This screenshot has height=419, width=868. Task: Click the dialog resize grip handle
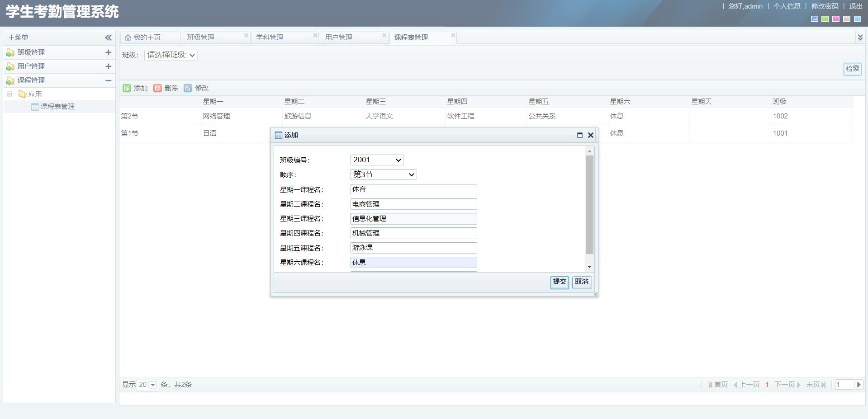pyautogui.click(x=595, y=293)
